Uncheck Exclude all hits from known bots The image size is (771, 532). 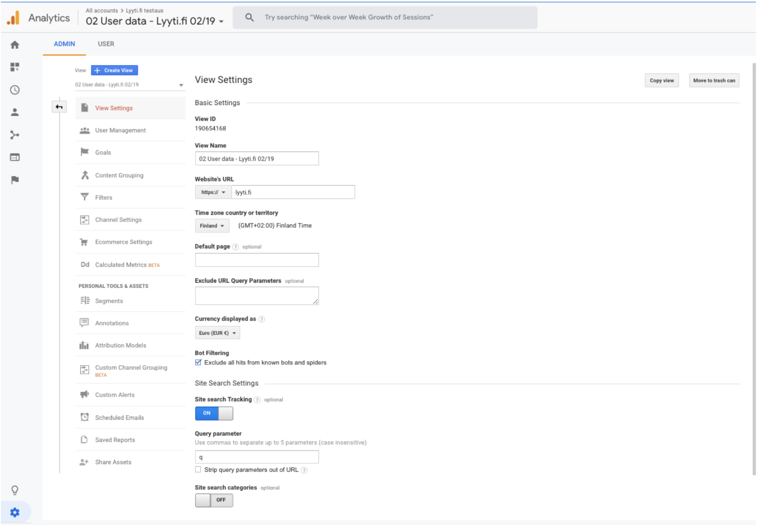[x=198, y=362]
